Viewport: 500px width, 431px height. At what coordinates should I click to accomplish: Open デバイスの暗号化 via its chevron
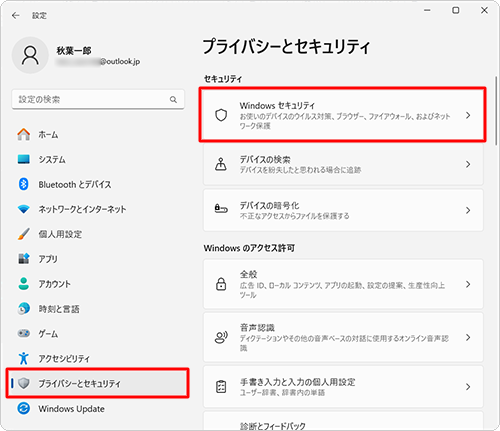click(x=468, y=210)
